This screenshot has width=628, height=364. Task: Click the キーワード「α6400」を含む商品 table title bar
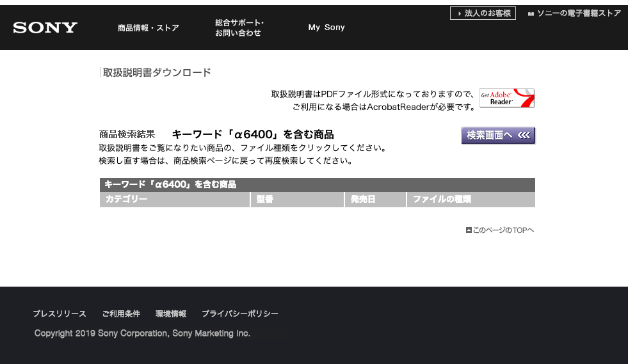point(318,185)
